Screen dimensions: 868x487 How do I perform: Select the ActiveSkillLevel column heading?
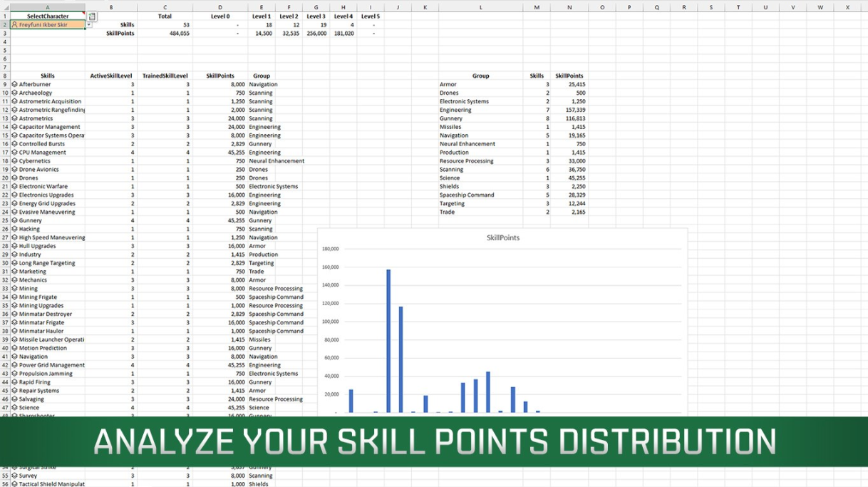(111, 76)
